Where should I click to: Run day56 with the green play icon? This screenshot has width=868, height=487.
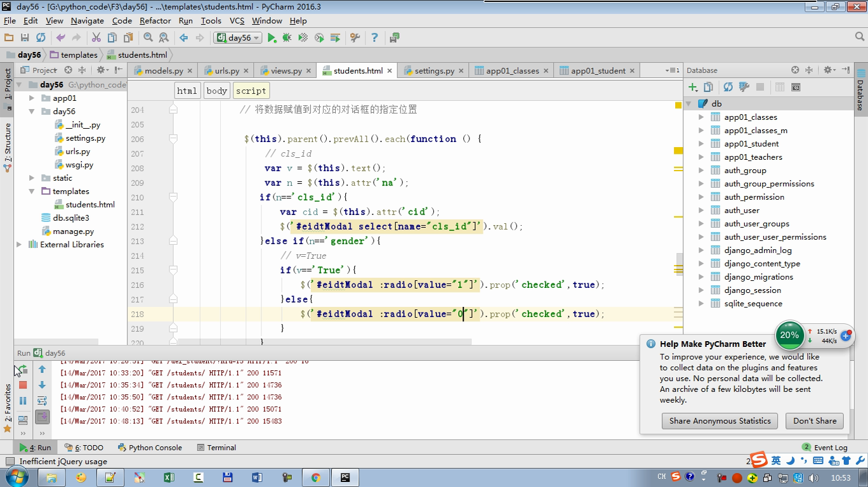coord(272,38)
